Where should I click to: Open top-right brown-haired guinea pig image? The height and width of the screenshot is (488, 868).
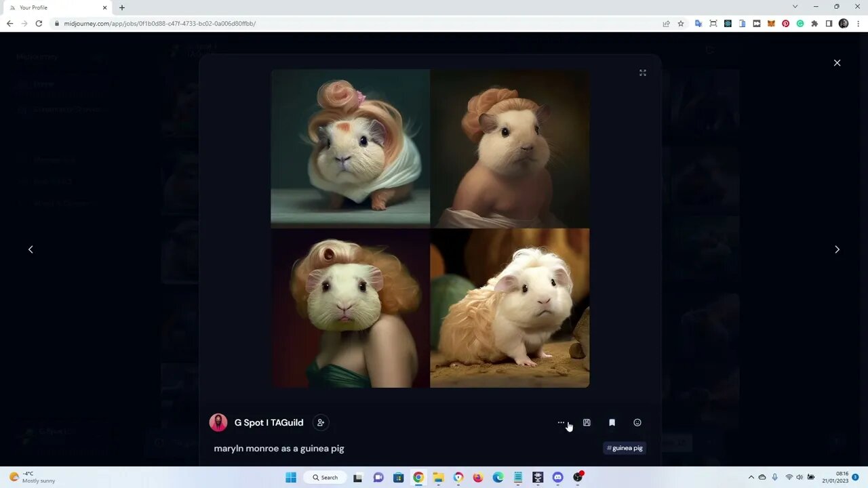510,148
